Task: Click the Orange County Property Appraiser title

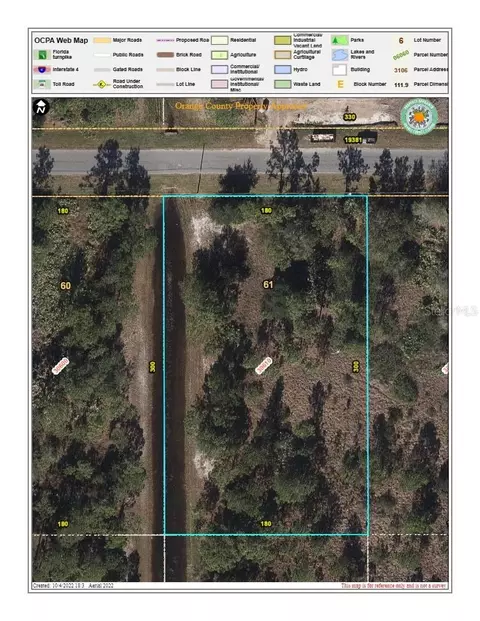Action: tap(240, 106)
